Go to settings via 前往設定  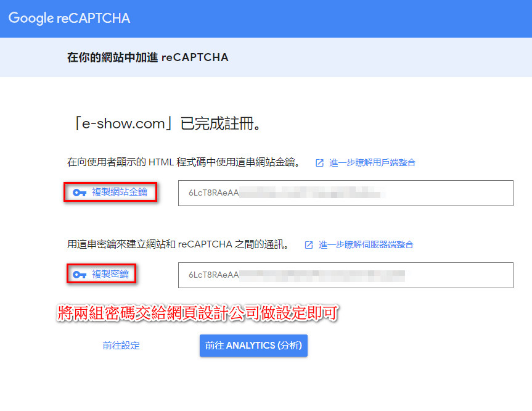pyautogui.click(x=121, y=346)
